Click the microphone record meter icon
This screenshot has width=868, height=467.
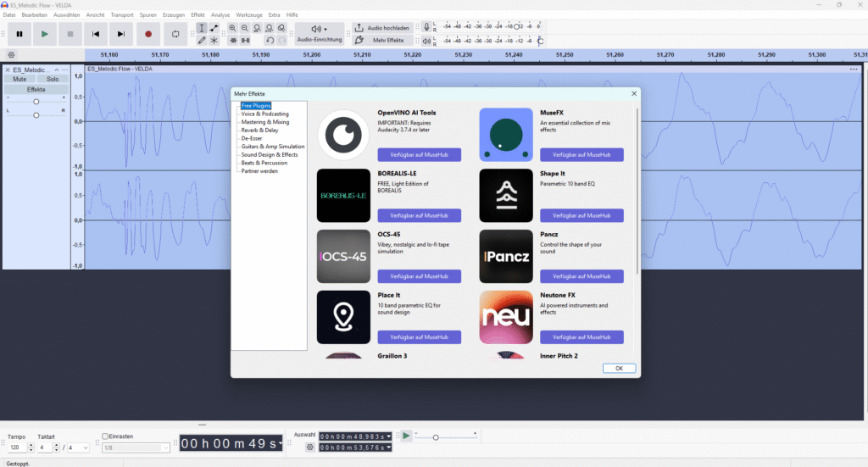coord(426,26)
